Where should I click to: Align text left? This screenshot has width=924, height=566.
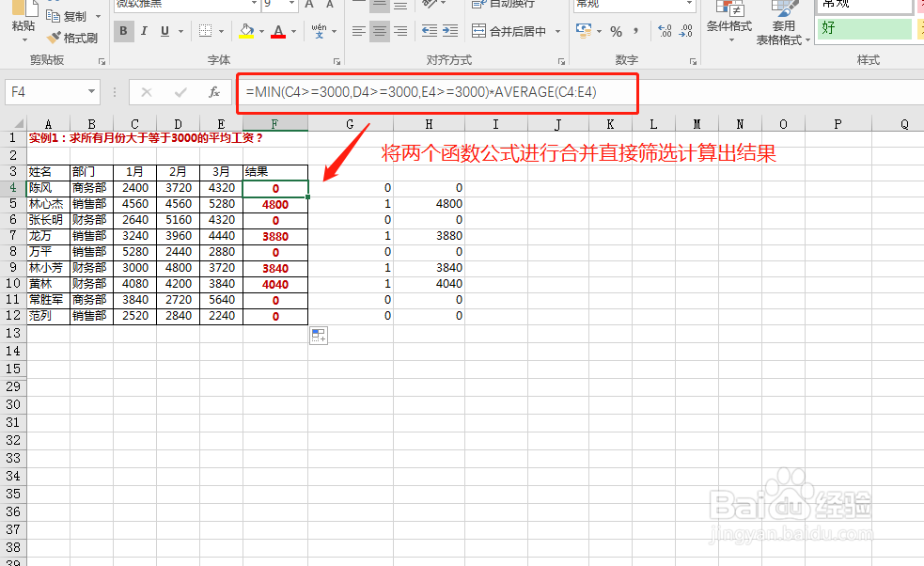[358, 31]
